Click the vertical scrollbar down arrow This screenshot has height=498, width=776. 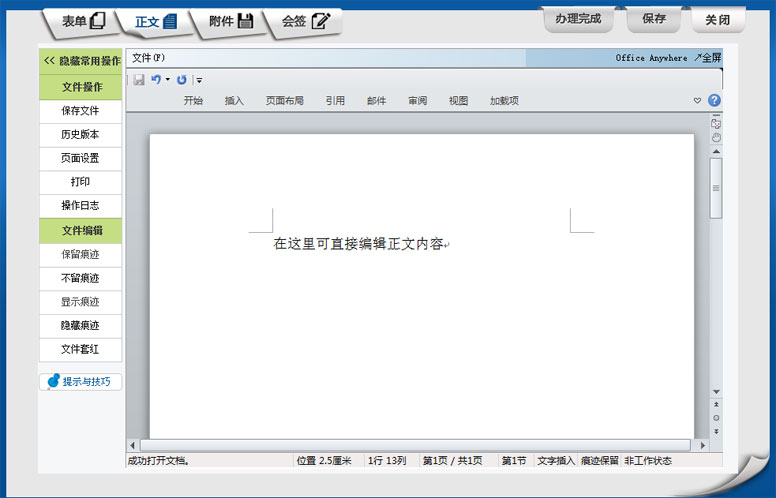point(716,392)
